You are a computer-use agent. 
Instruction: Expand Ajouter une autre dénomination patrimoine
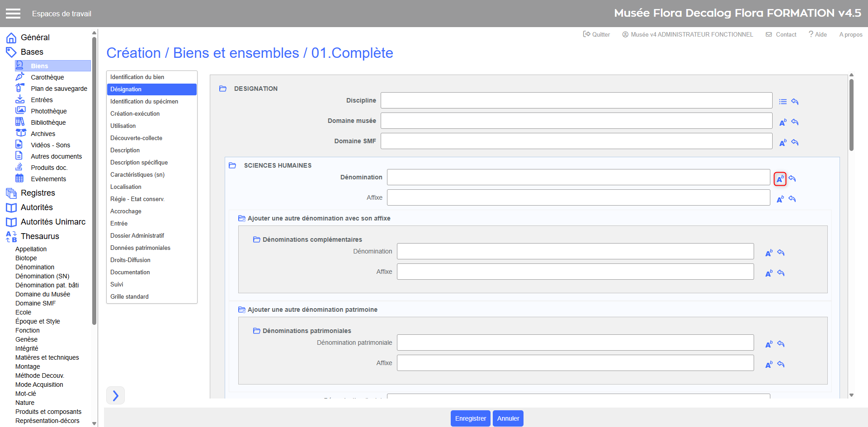pyautogui.click(x=242, y=310)
